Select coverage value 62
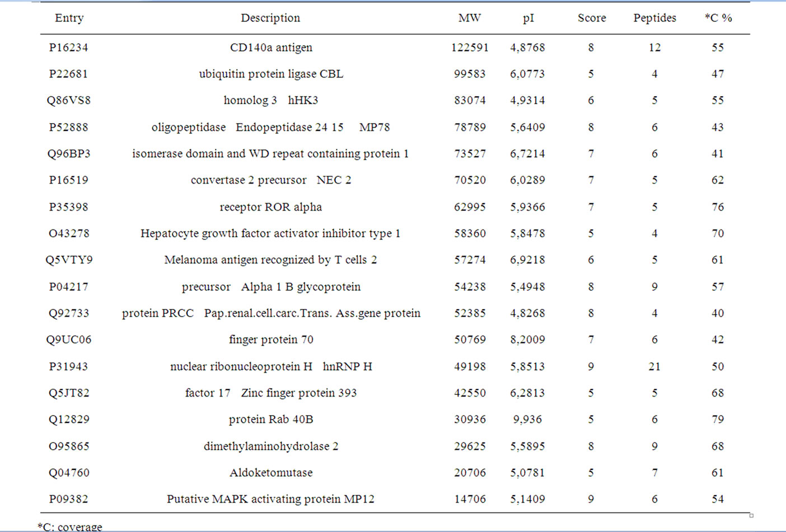The width and height of the screenshot is (786, 532). (x=718, y=180)
